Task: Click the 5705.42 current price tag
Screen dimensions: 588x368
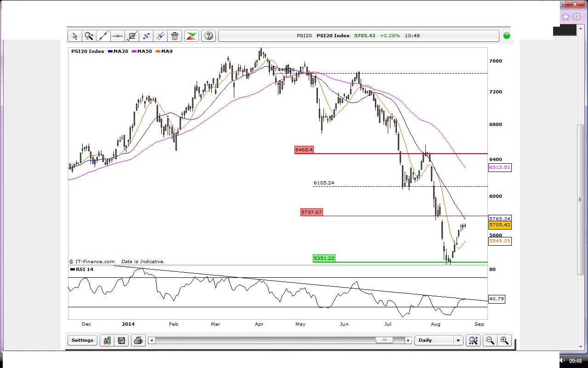Action: click(500, 225)
